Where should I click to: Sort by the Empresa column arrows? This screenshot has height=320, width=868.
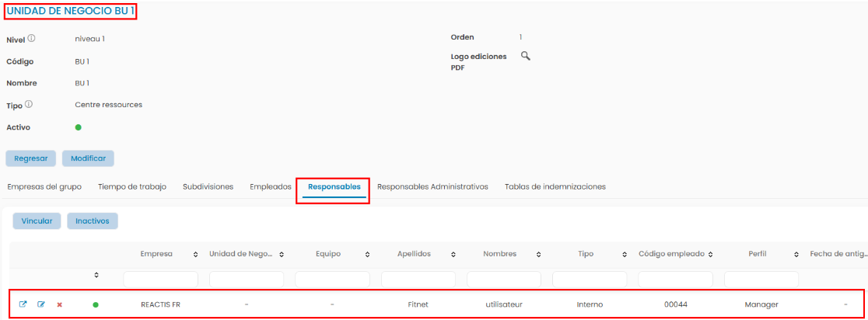point(194,255)
